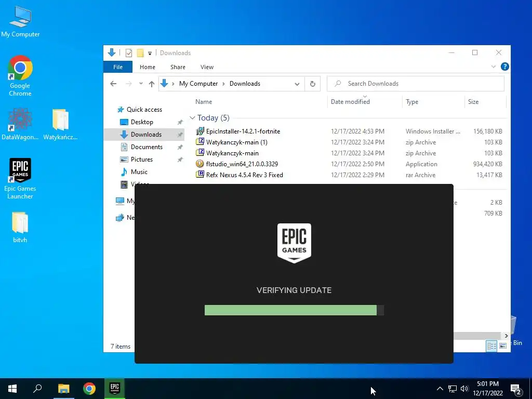Viewport: 532px width, 399px height.
Task: Select Pictures in navigation pane
Action: tap(141, 159)
